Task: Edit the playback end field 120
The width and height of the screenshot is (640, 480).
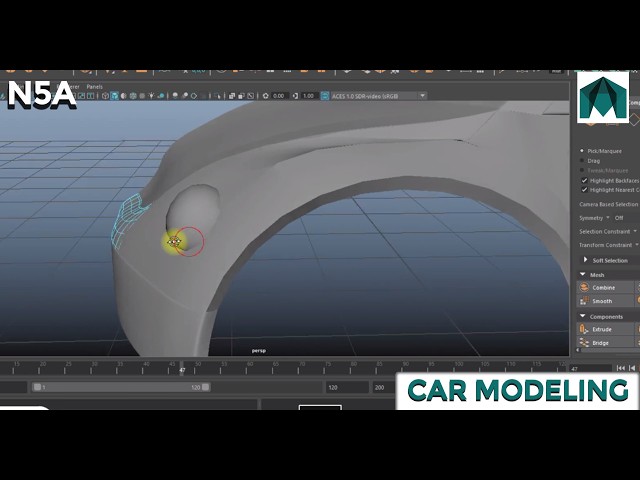Action: point(346,387)
